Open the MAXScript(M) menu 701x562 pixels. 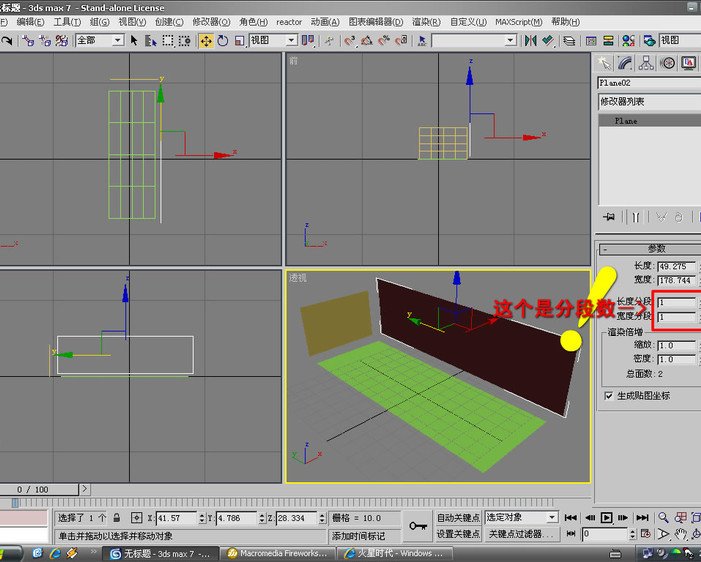[519, 22]
